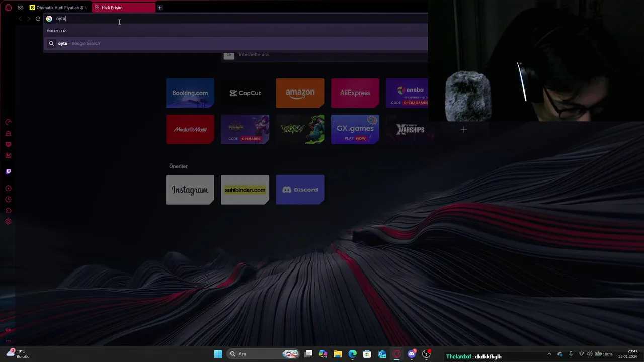Open Microsoft Edge from the taskbar

pos(353,354)
